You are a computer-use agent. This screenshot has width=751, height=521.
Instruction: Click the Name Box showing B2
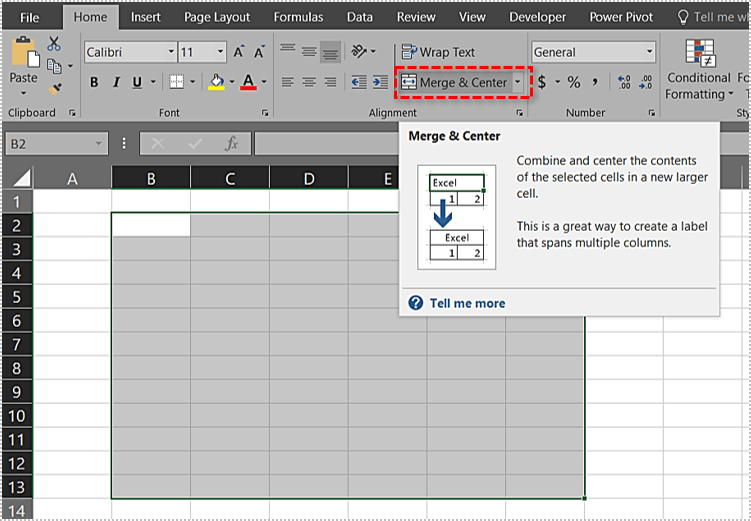pos(50,144)
